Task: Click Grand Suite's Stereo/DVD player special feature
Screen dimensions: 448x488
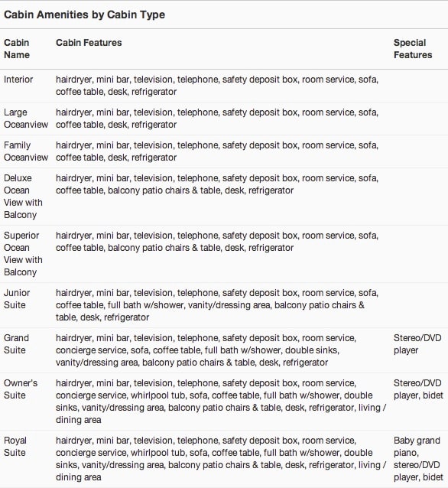Action: [417, 344]
